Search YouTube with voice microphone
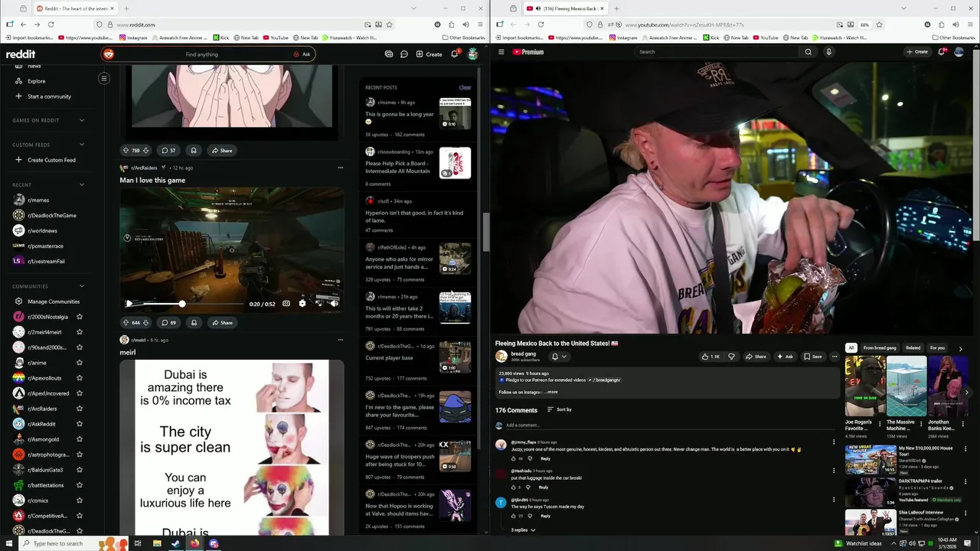This screenshot has width=980, height=551. (828, 52)
